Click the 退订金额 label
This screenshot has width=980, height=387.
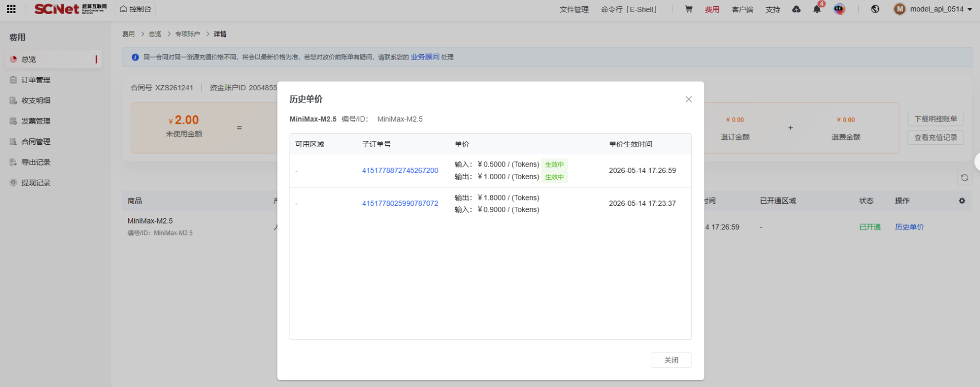(x=735, y=137)
